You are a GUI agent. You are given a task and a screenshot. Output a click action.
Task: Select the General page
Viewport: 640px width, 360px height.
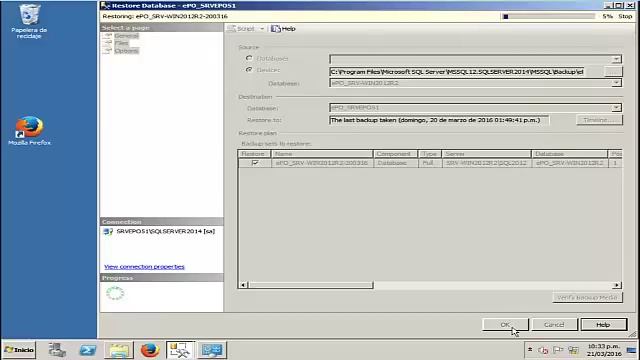click(126, 36)
